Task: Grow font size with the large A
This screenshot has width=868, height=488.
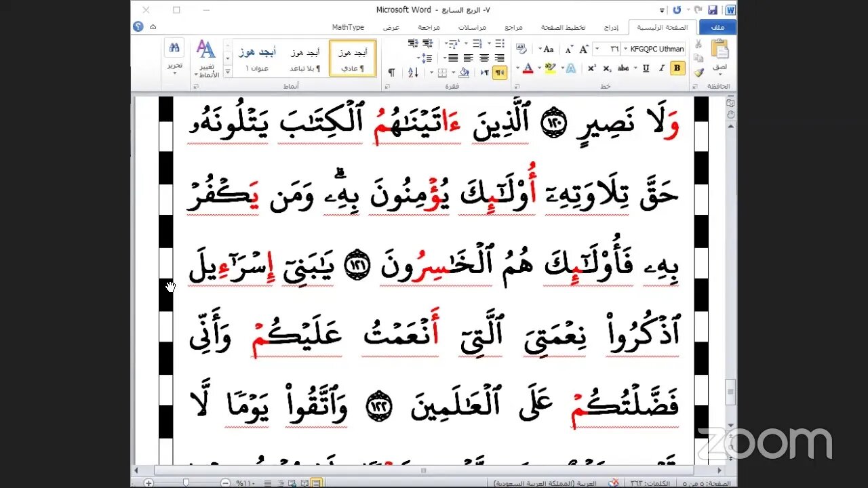Action: (x=584, y=49)
